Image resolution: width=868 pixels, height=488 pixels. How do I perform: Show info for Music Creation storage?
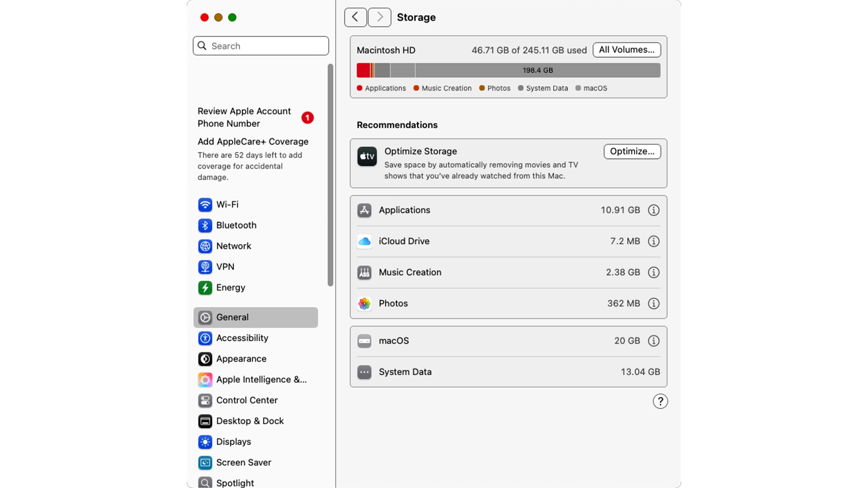click(x=654, y=272)
